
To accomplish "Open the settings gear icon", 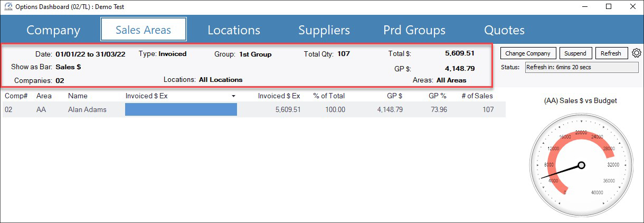I will [x=636, y=53].
